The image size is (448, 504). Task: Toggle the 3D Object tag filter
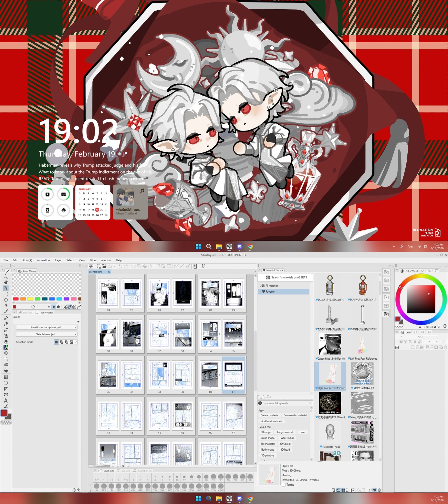(285, 444)
